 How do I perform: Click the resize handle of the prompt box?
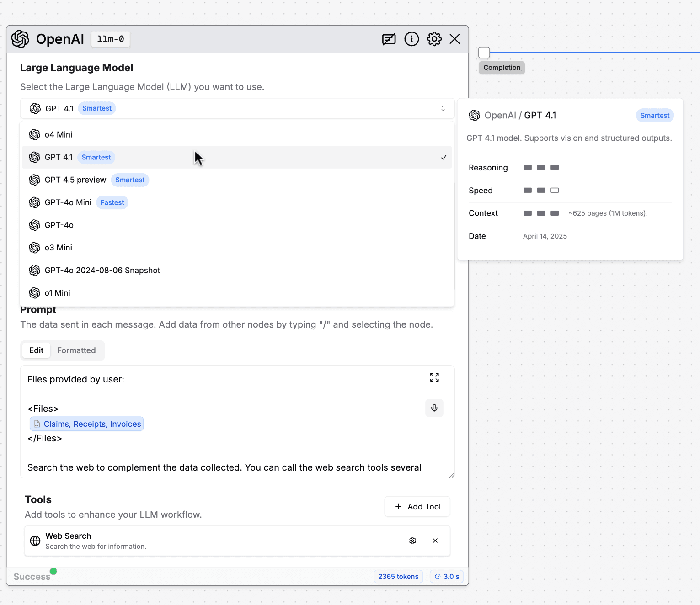pyautogui.click(x=451, y=475)
